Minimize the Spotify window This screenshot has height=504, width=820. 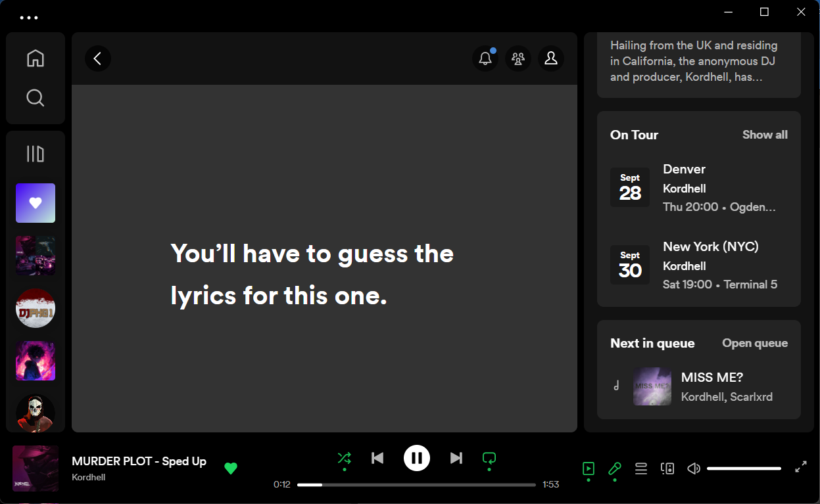pos(728,12)
